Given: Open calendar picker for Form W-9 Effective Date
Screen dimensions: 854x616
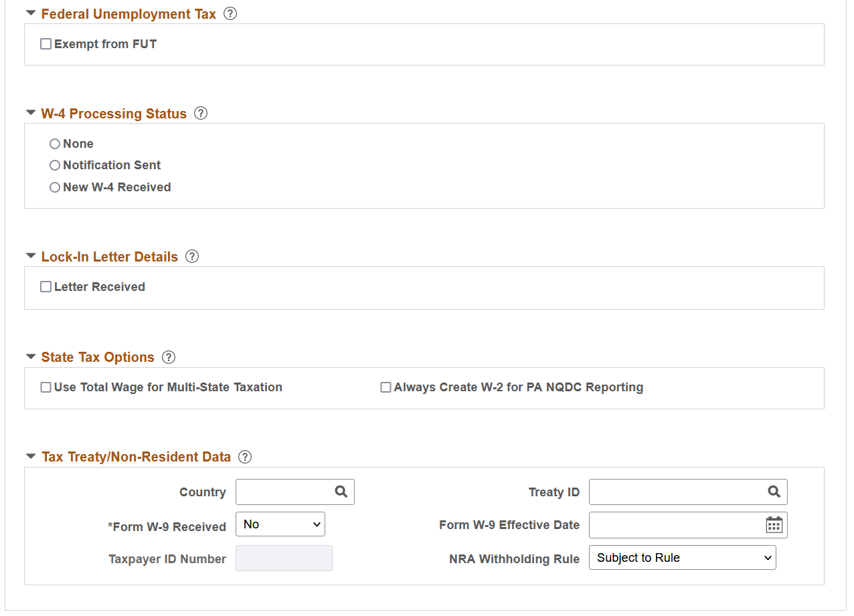Looking at the screenshot, I should click(x=774, y=525).
